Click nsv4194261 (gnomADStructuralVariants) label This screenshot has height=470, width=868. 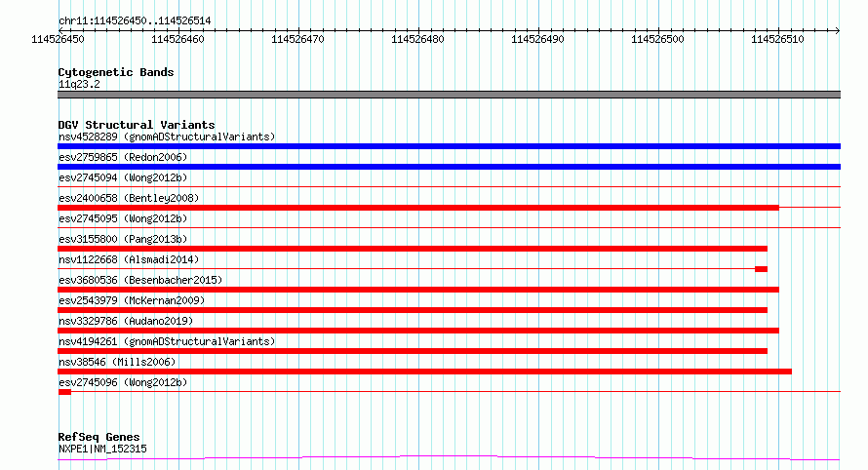[x=167, y=341]
